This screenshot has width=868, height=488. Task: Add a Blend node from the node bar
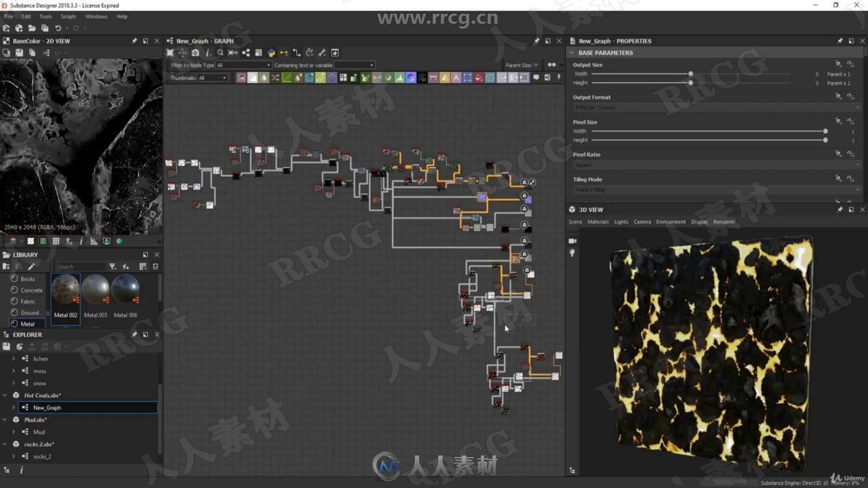tap(253, 78)
